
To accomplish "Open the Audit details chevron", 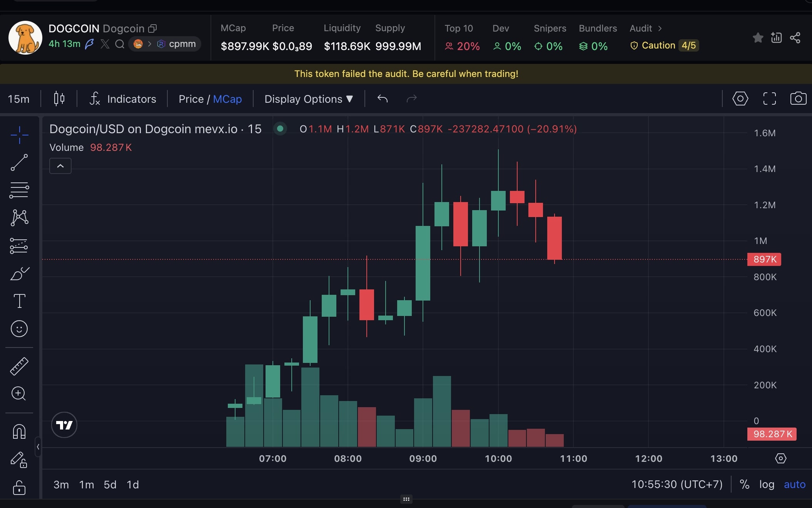I will pyautogui.click(x=660, y=28).
